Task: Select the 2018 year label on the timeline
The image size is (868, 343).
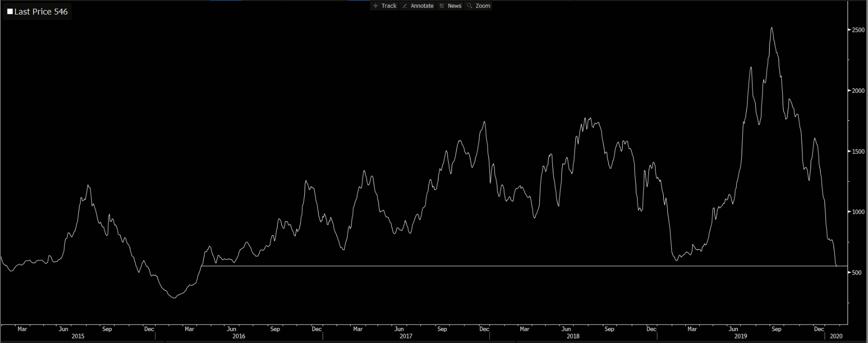Action: click(573, 337)
